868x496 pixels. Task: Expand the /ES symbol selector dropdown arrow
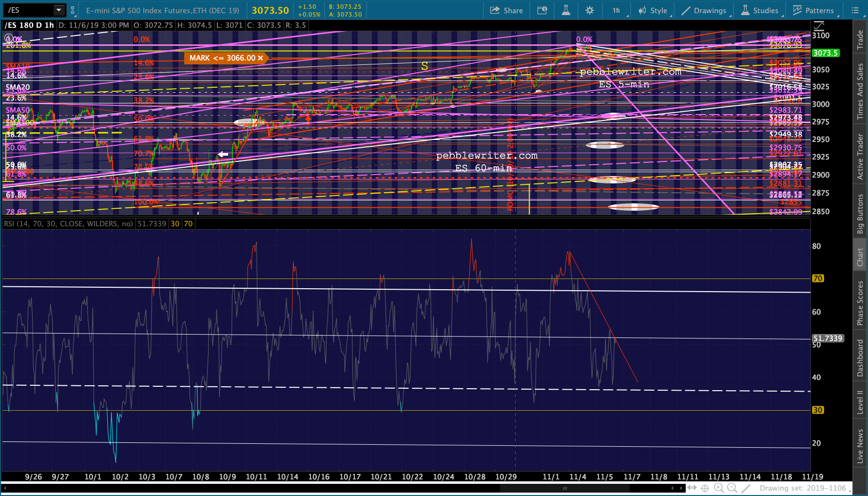[x=58, y=10]
